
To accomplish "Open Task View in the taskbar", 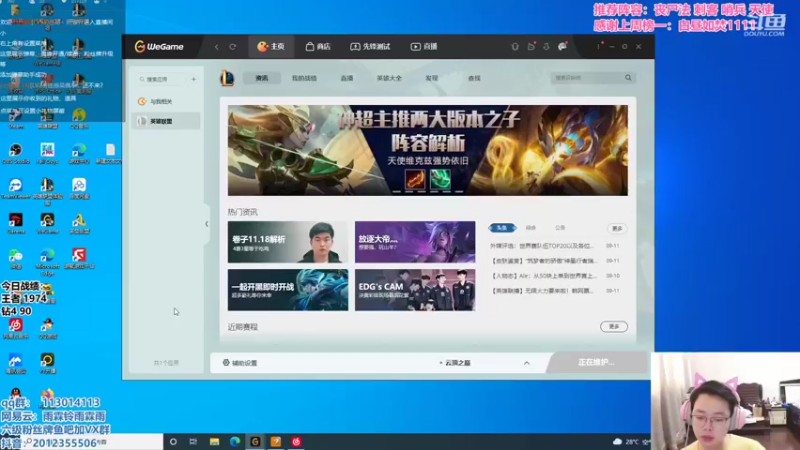I will 193,442.
